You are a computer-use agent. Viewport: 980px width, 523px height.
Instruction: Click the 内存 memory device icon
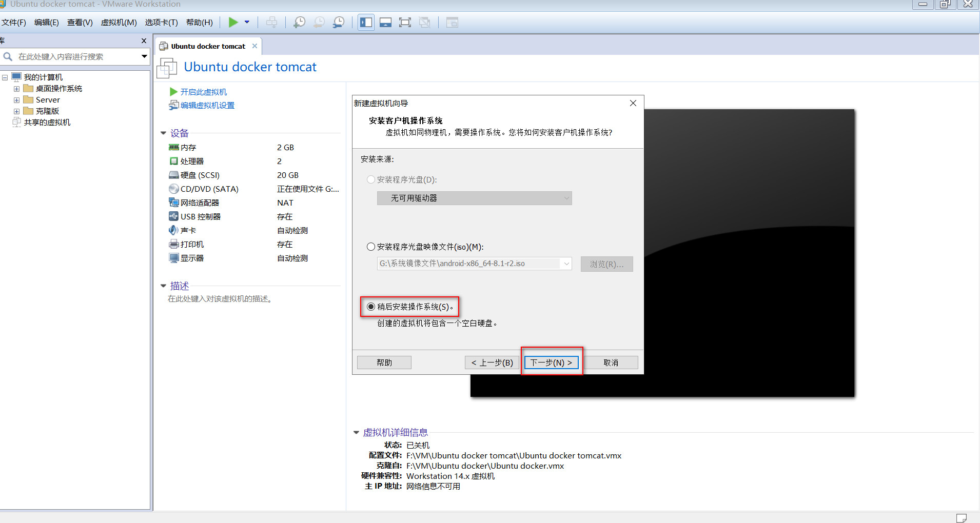(174, 147)
